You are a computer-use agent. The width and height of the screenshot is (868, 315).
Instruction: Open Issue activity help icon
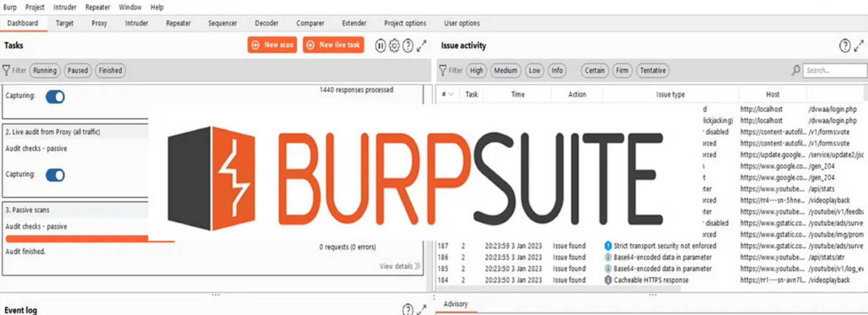click(x=844, y=46)
